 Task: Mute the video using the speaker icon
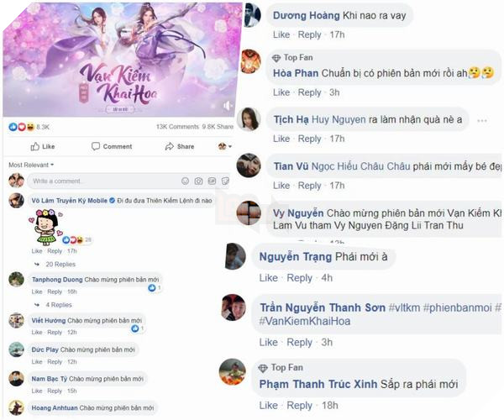(x=228, y=105)
